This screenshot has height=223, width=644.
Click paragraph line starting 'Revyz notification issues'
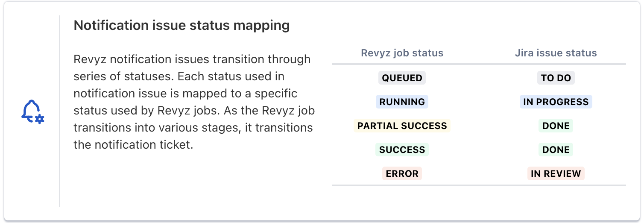(192, 59)
